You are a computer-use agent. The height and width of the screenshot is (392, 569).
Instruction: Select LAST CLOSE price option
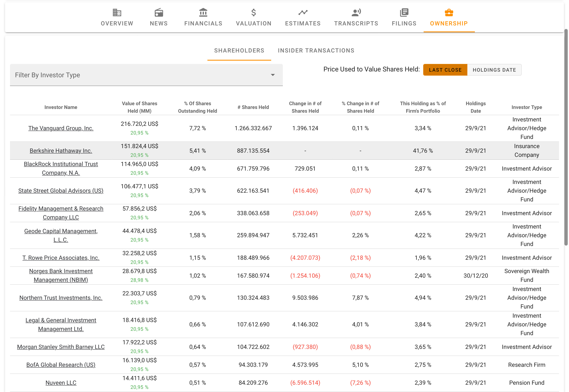coord(445,70)
